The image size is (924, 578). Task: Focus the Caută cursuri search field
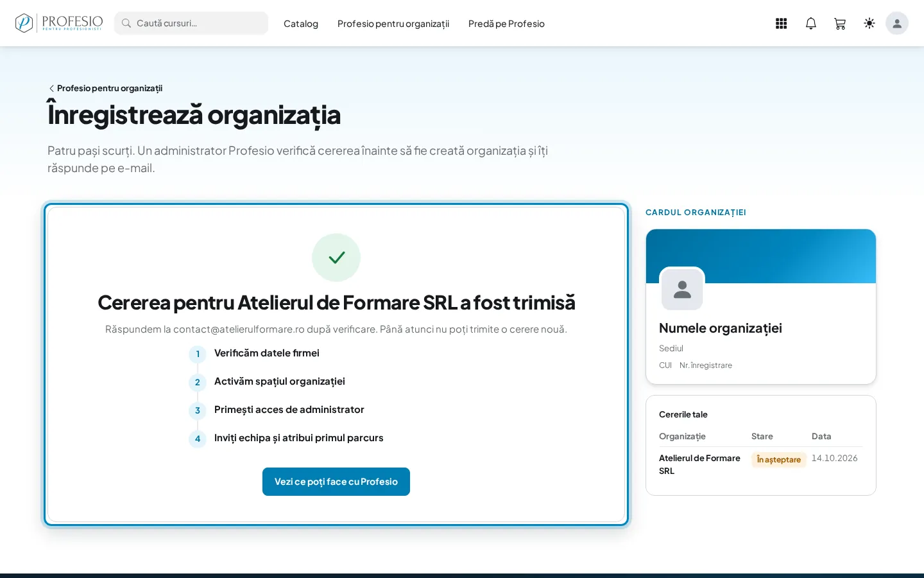coord(191,23)
